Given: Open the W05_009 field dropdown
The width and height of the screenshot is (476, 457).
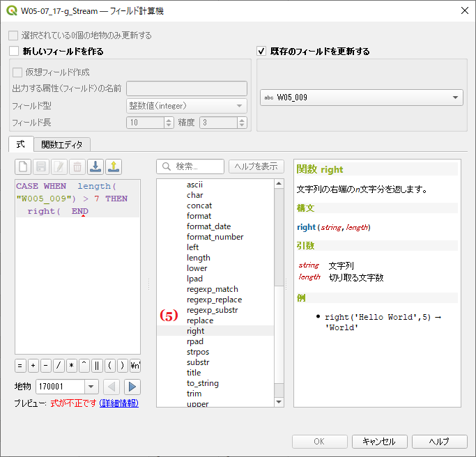Looking at the screenshot, I should (361, 98).
